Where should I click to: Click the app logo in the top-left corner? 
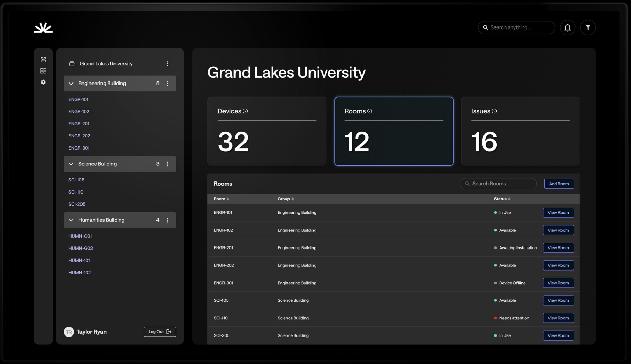(x=43, y=27)
